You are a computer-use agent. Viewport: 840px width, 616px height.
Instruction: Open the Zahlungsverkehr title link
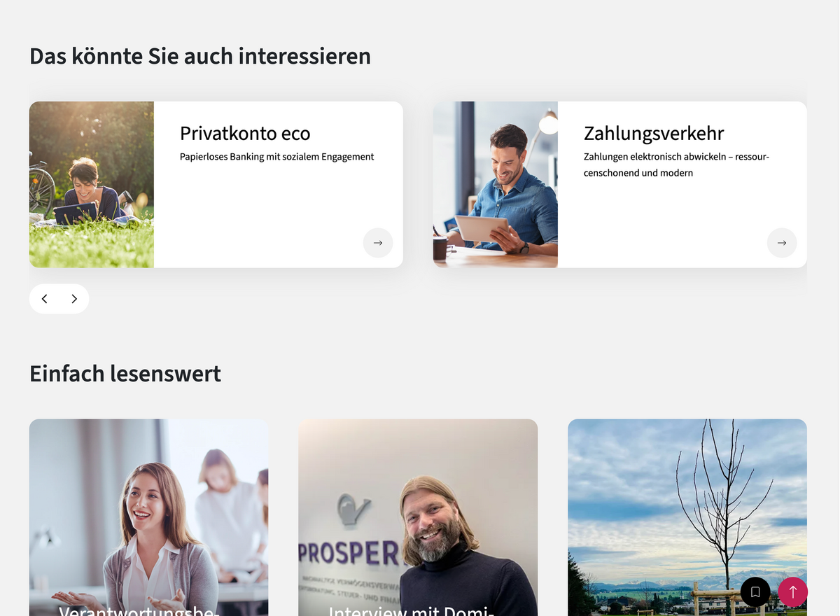[654, 133]
